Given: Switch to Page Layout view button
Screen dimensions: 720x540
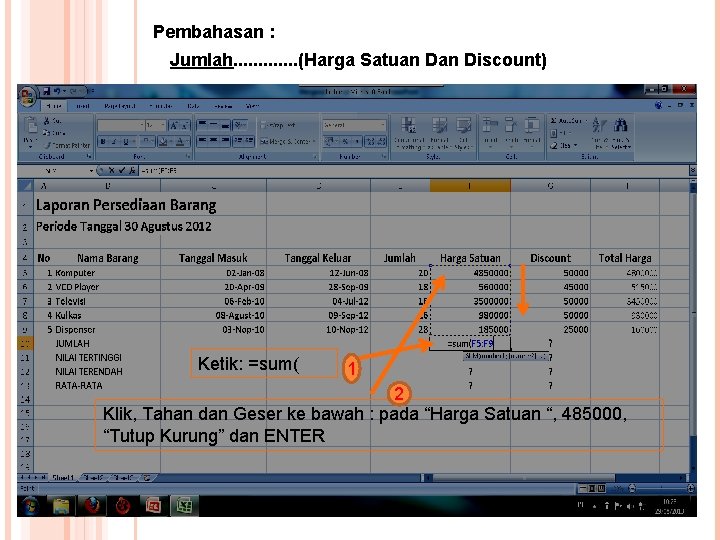Looking at the screenshot, I should coord(591,489).
